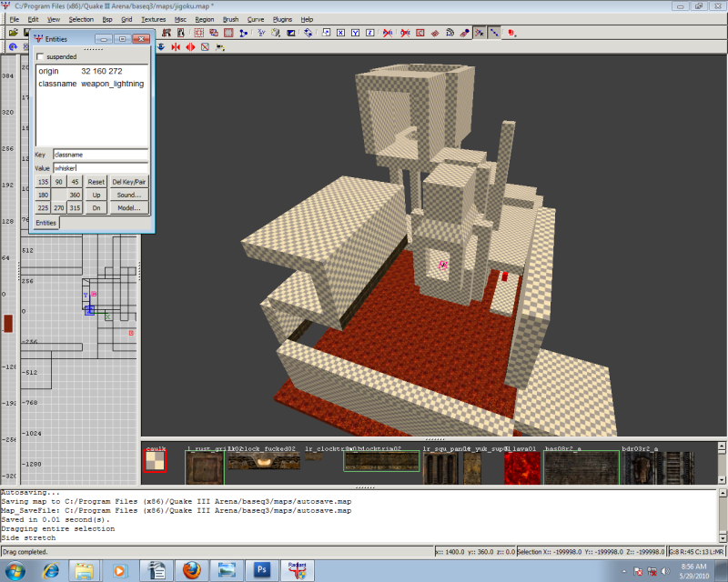The height and width of the screenshot is (582, 728).
Task: Launch Firefox from the taskbar
Action: pos(191,570)
